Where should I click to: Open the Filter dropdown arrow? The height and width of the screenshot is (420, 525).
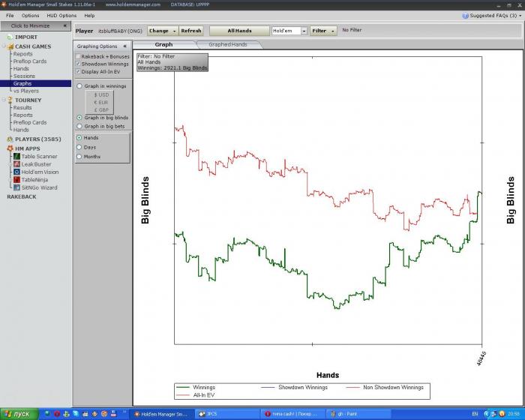(x=333, y=31)
